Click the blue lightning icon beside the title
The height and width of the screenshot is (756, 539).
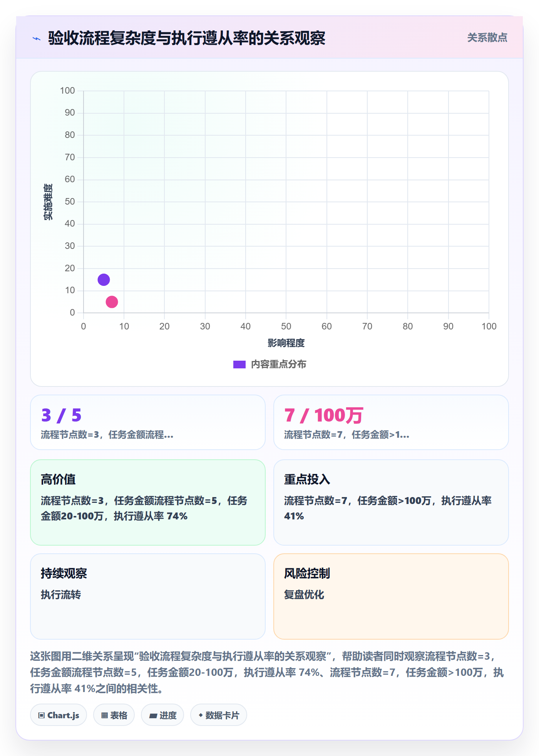click(37, 39)
